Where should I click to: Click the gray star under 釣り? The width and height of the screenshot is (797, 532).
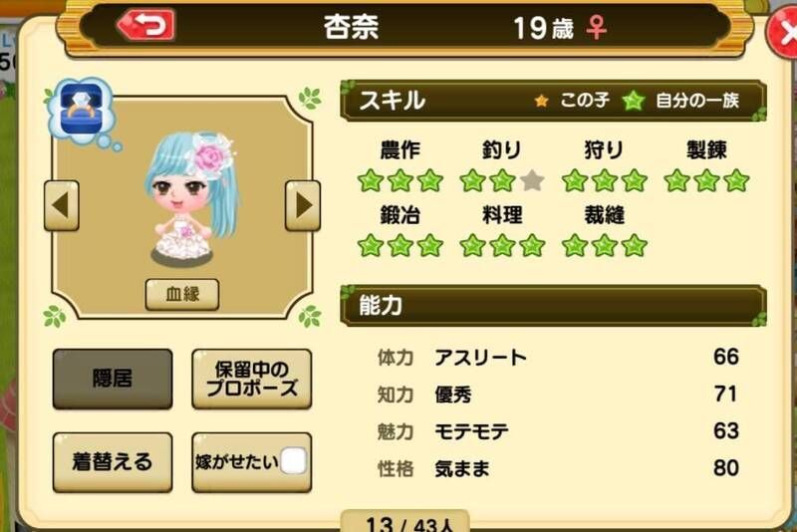click(532, 180)
